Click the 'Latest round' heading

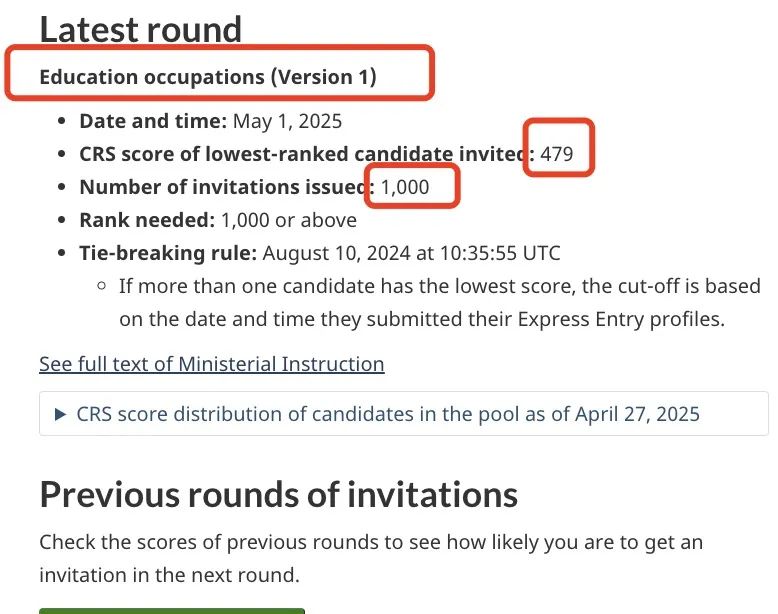(x=140, y=30)
